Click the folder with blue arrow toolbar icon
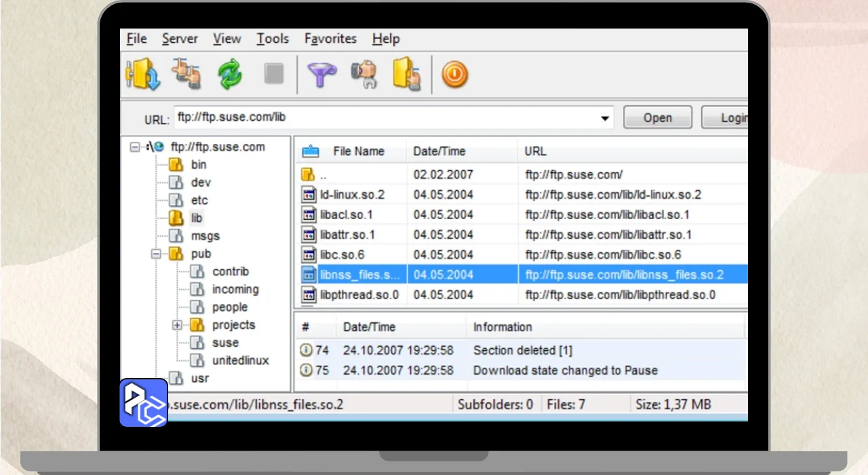868x475 pixels. point(142,74)
